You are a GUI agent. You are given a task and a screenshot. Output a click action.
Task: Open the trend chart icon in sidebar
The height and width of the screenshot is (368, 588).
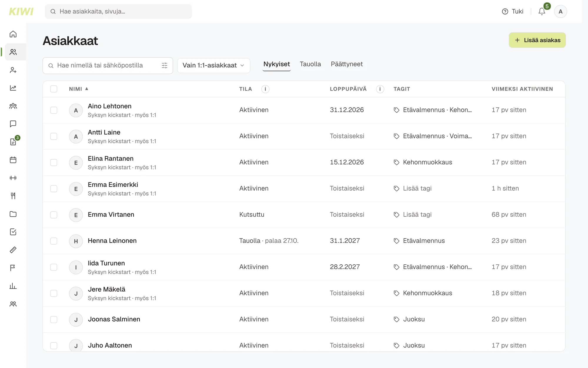click(13, 88)
